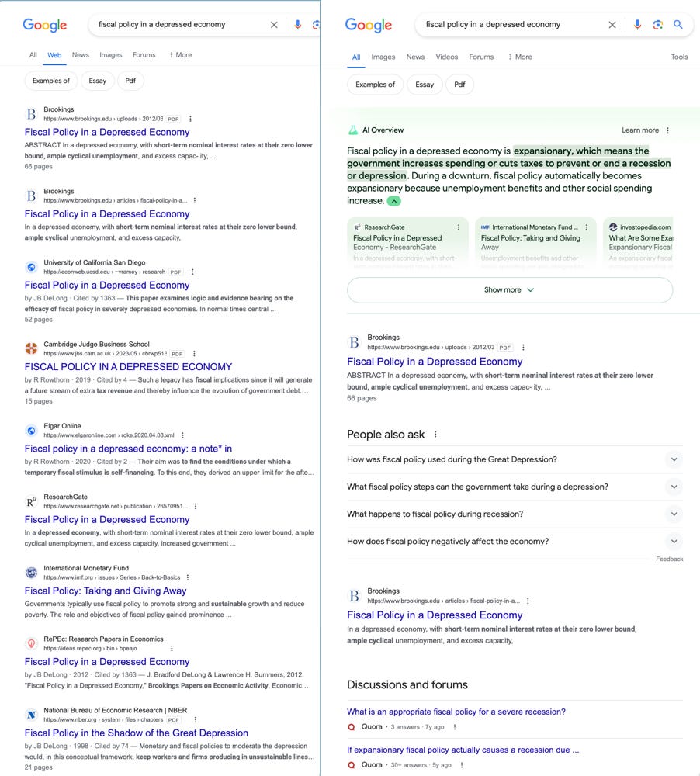Open three-dot menu for Cambridge Judge Business School result
The width and height of the screenshot is (700, 776).
(194, 353)
